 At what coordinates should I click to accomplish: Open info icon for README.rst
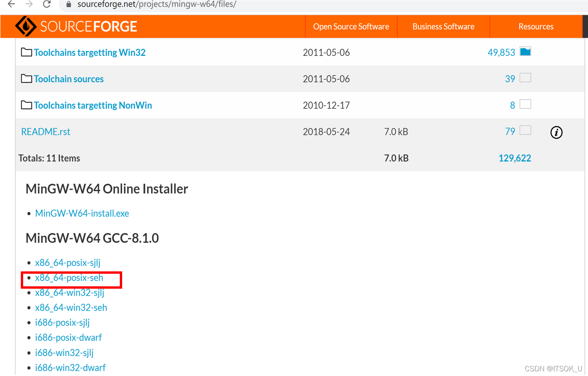(556, 132)
